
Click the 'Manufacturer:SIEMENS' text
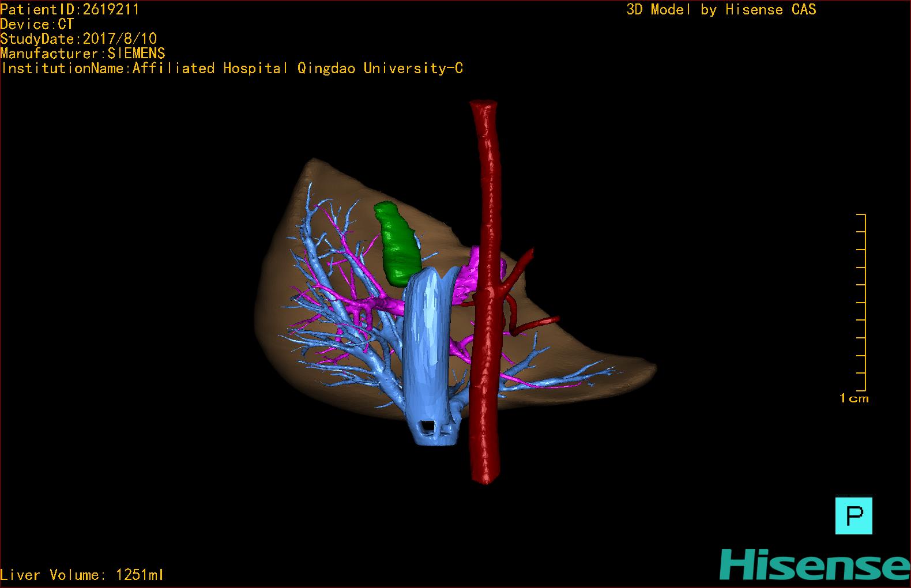click(x=82, y=54)
